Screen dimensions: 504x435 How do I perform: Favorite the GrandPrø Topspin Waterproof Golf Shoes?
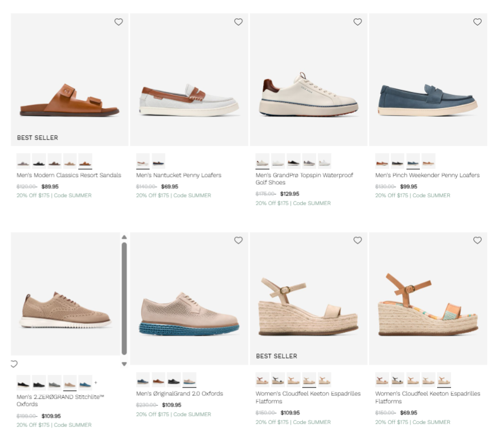click(x=357, y=22)
